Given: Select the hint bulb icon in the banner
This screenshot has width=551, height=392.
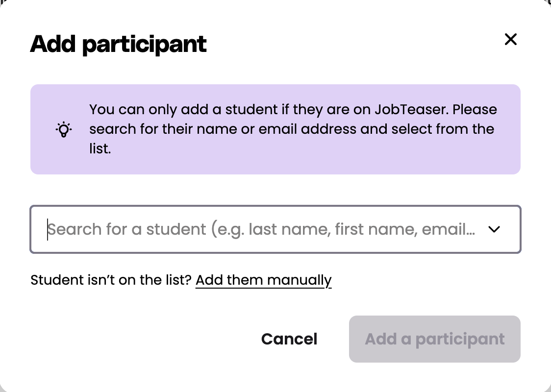Looking at the screenshot, I should tap(64, 129).
